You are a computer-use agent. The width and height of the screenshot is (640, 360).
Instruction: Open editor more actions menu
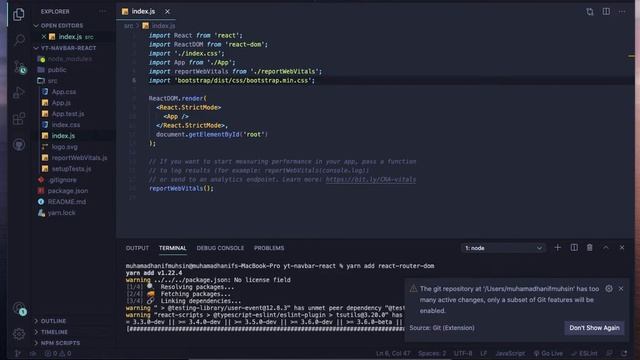(x=622, y=11)
